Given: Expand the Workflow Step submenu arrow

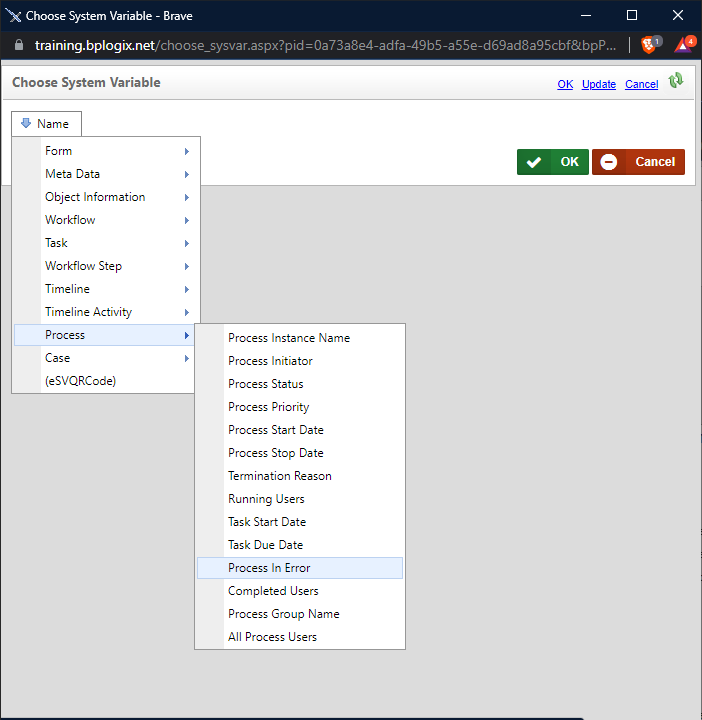Looking at the screenshot, I should [187, 266].
